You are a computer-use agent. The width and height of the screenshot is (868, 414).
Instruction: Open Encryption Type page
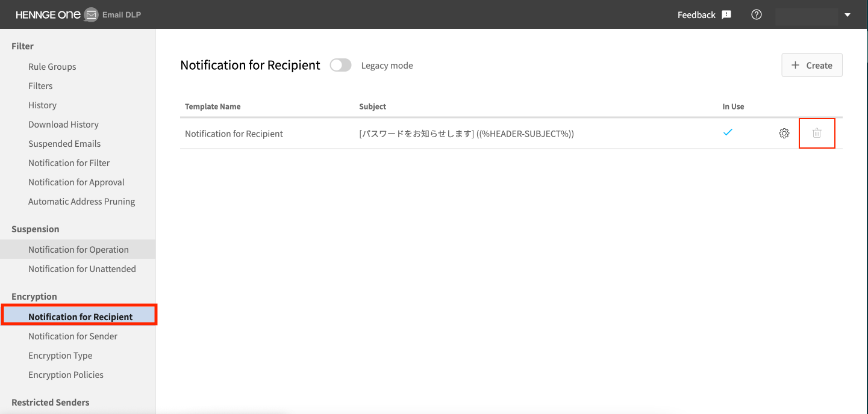pos(60,355)
